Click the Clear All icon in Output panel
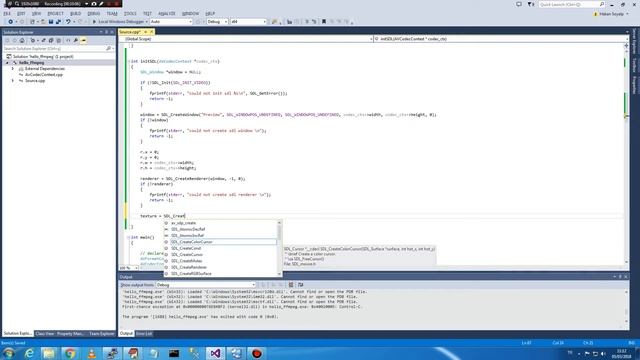The width and height of the screenshot is (640, 360). (291, 285)
